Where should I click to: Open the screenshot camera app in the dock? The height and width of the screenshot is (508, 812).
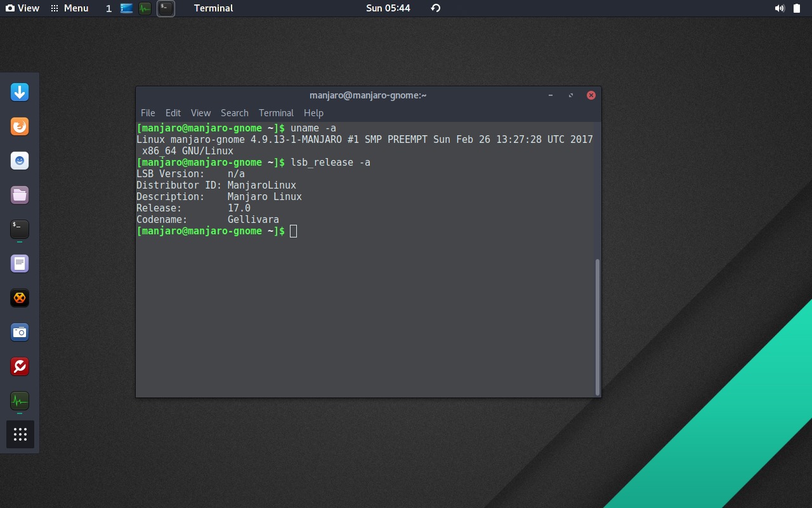(x=19, y=332)
